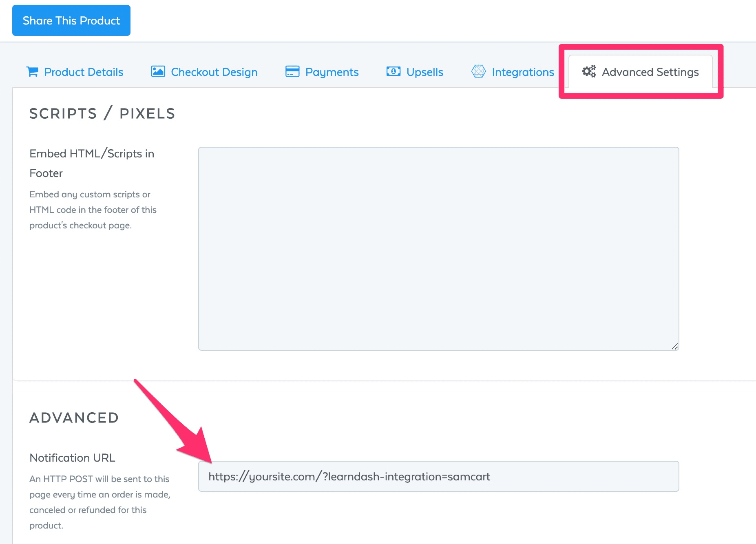
Task: Click the Upsells dollar bill icon
Action: (393, 71)
